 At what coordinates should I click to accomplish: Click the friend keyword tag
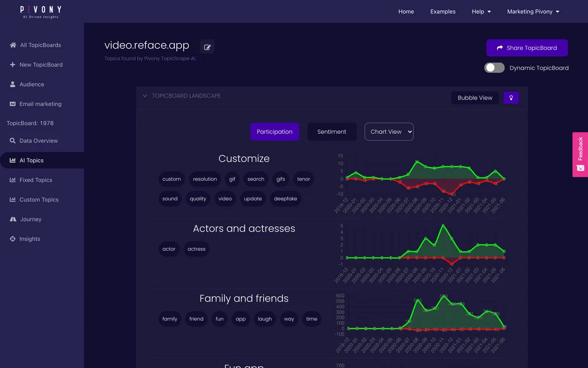[x=196, y=319]
